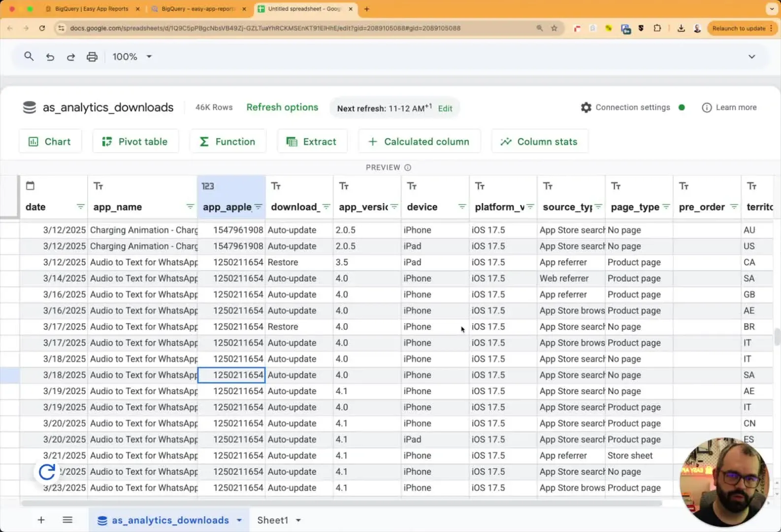Image resolution: width=781 pixels, height=532 pixels.
Task: Insert a Function
Action: tap(228, 141)
